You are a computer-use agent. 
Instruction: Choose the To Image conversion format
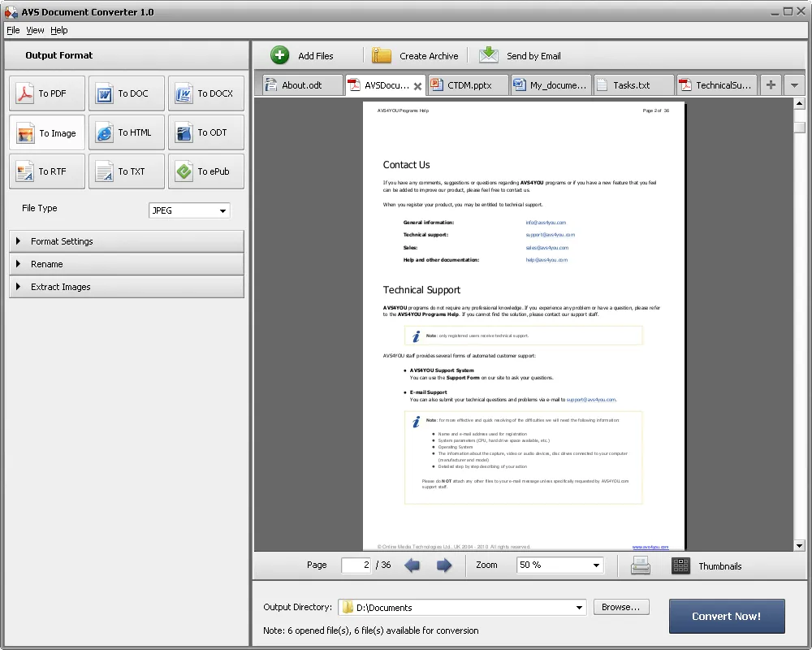tap(46, 132)
